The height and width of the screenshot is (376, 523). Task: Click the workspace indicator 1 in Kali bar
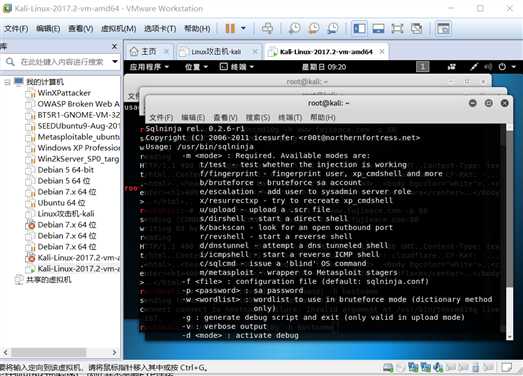[423, 67]
